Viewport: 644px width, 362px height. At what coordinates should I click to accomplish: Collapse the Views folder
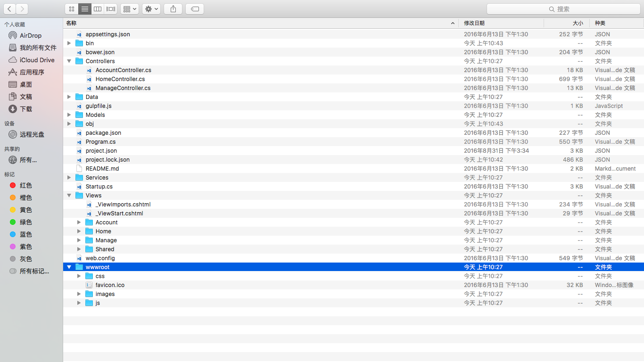69,195
